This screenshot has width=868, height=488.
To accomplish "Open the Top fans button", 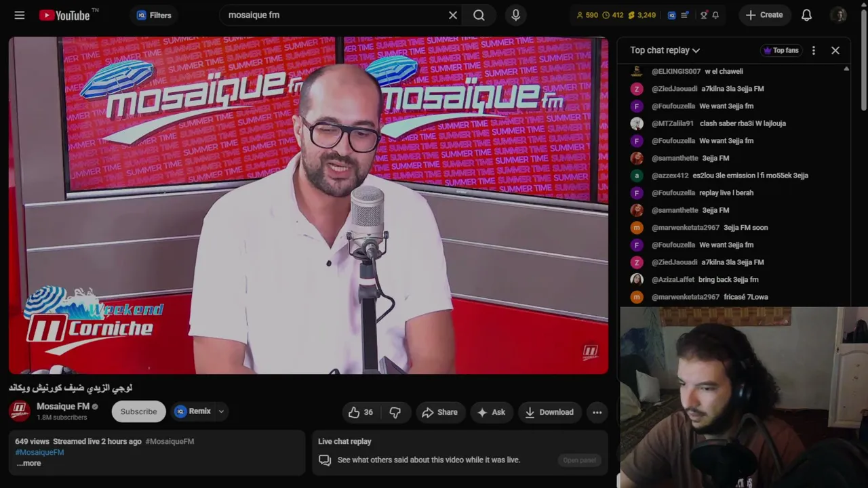I will 781,50.
